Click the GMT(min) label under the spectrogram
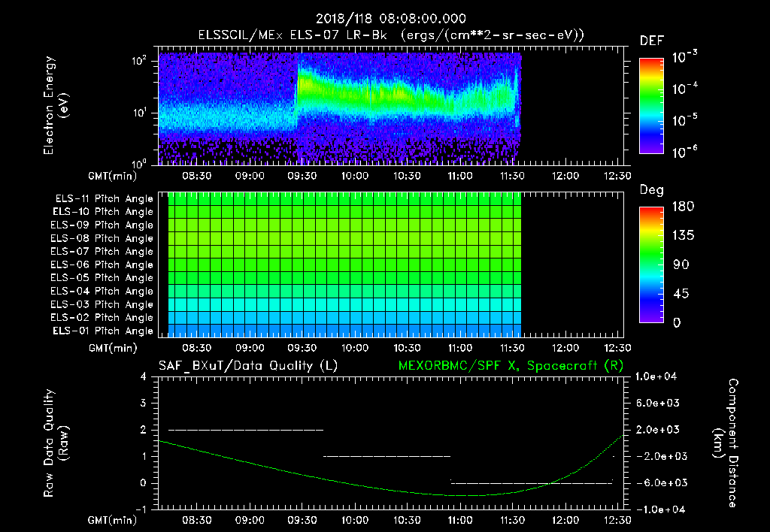Screen dimensions: 770x532 pyautogui.click(x=112, y=176)
